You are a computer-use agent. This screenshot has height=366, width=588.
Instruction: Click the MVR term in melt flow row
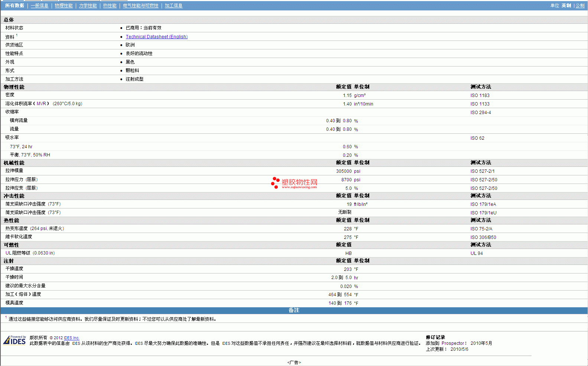[x=41, y=104]
